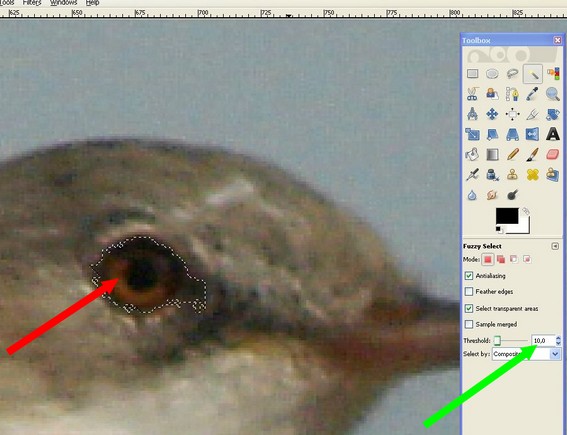
Task: Select the Heal tool
Action: [533, 175]
